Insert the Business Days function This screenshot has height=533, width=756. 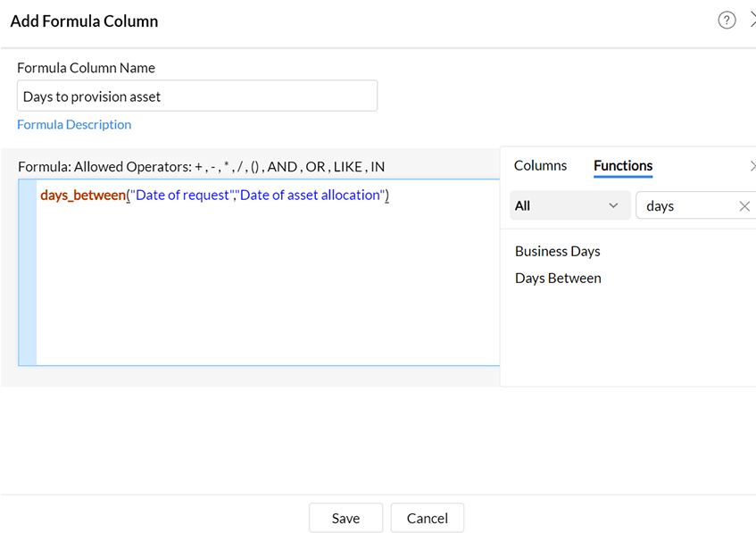point(557,252)
